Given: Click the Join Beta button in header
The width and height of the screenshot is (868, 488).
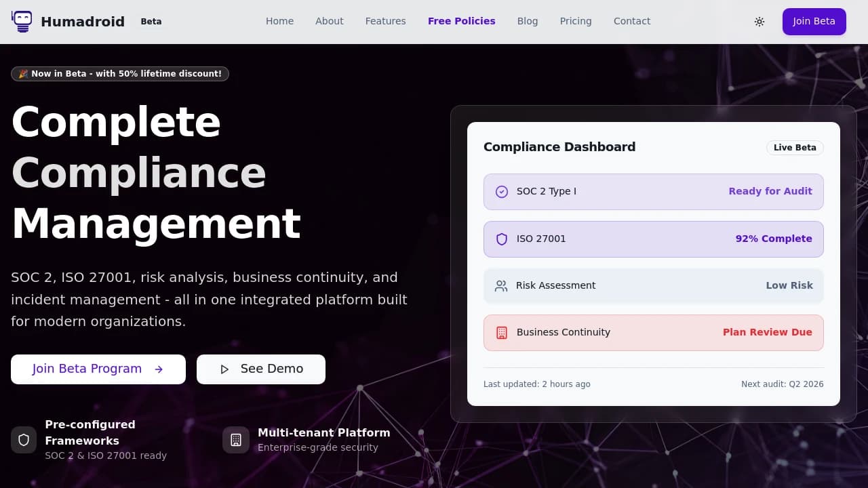Looking at the screenshot, I should [x=814, y=22].
